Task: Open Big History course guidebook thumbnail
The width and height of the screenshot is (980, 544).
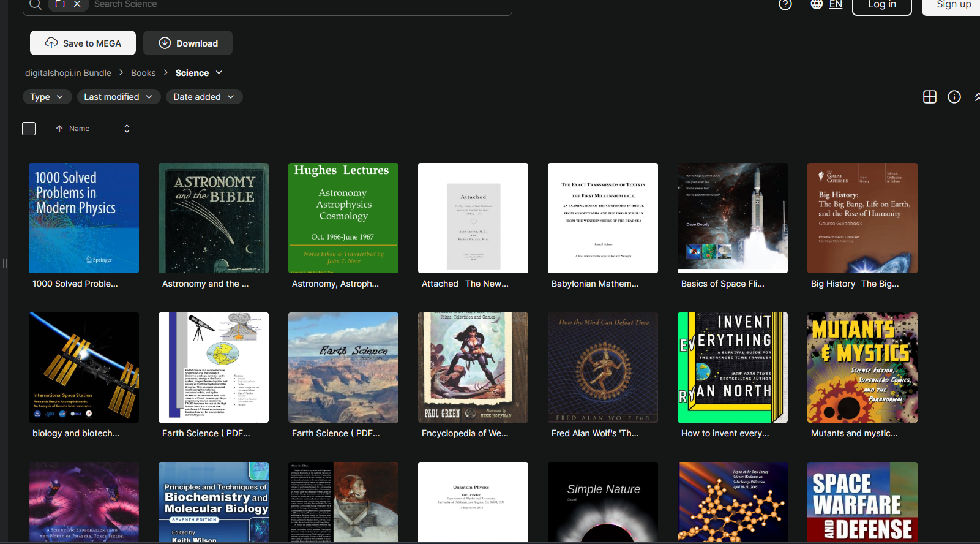Action: [862, 218]
